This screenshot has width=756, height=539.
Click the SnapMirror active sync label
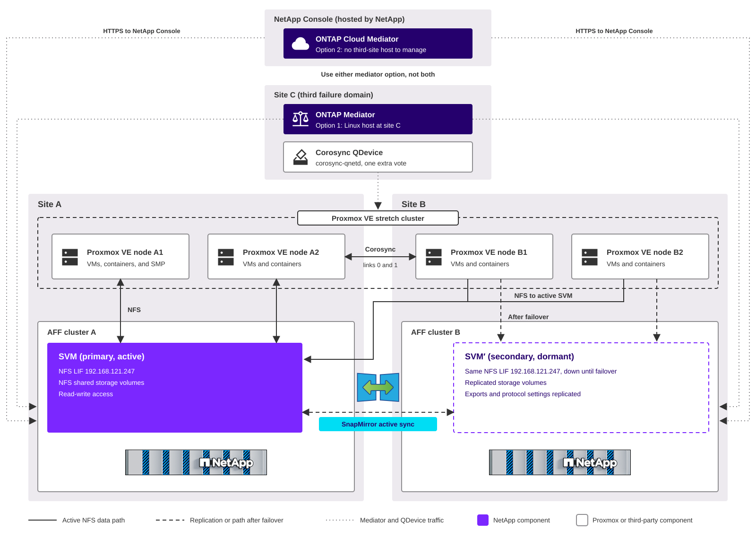[378, 424]
